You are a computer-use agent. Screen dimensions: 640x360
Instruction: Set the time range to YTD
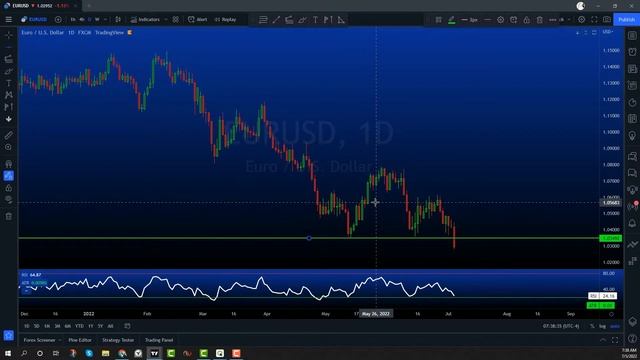(x=79, y=326)
